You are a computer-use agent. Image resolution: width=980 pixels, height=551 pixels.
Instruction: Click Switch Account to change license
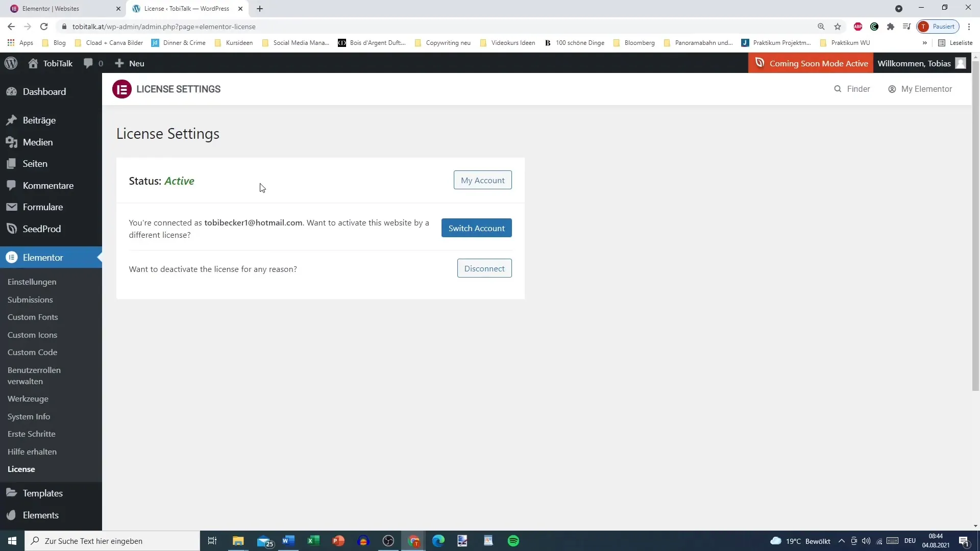477,228
